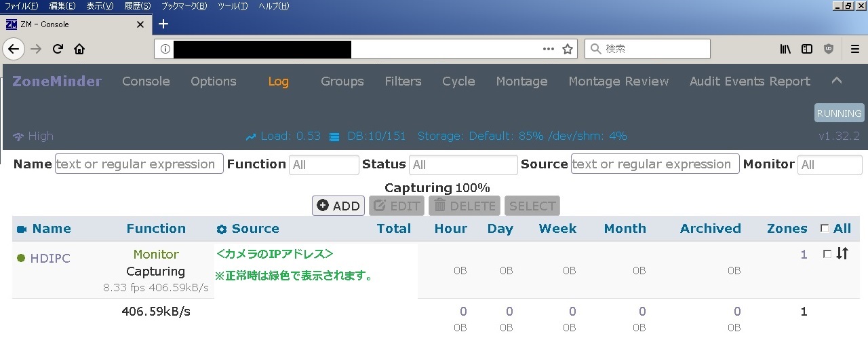Toggle the browser sidebar icon
Viewport: 868px width, 353px height.
(807, 49)
